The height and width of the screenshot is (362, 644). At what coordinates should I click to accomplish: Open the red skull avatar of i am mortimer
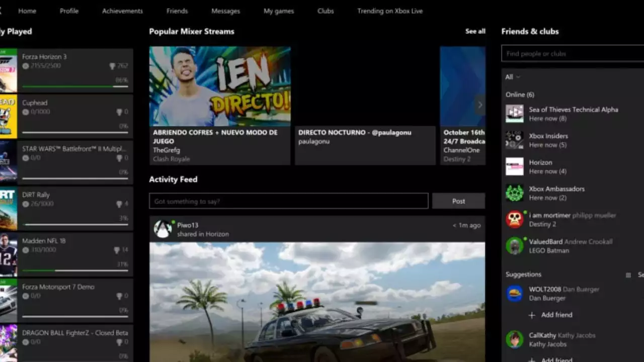[x=515, y=220]
